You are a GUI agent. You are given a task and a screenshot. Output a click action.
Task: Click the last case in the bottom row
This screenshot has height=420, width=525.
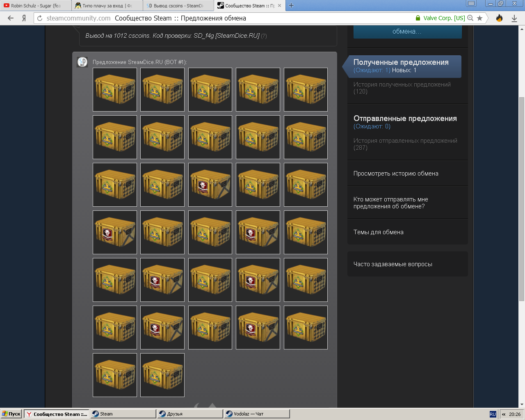162,375
